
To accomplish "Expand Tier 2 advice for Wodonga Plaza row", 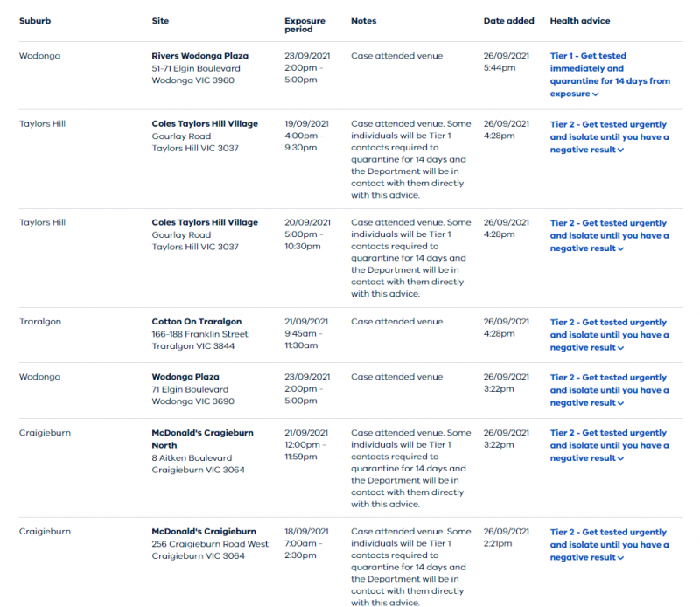I will [x=609, y=390].
